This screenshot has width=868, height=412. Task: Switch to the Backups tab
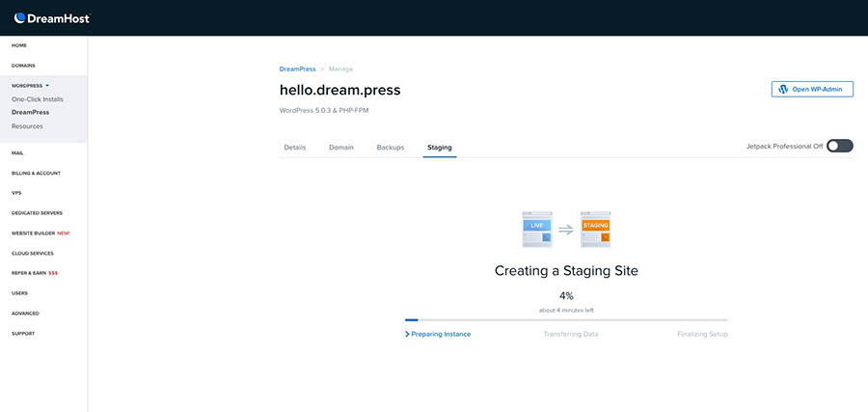point(391,148)
